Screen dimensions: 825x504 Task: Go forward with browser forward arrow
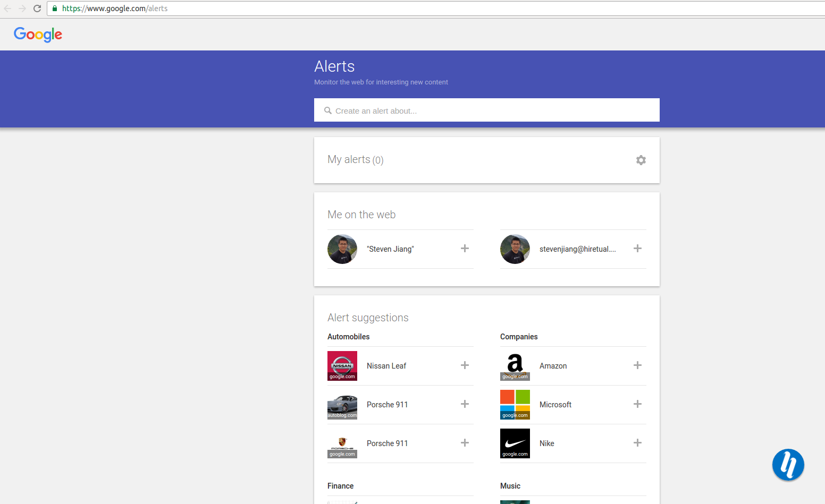[22, 8]
